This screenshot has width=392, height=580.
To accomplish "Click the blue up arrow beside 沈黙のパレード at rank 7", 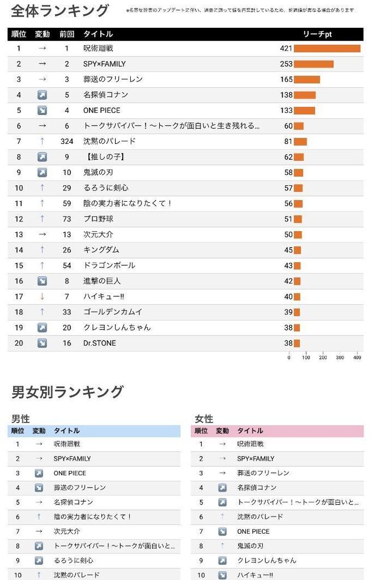I will click(42, 141).
